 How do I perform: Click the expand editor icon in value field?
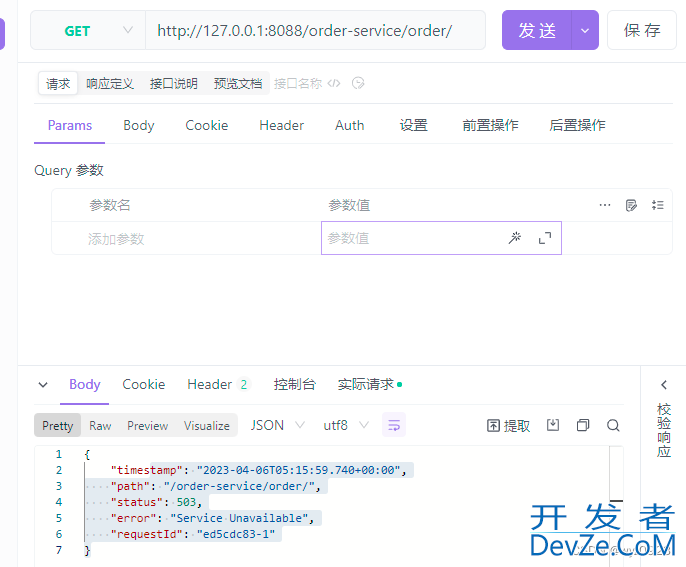545,238
